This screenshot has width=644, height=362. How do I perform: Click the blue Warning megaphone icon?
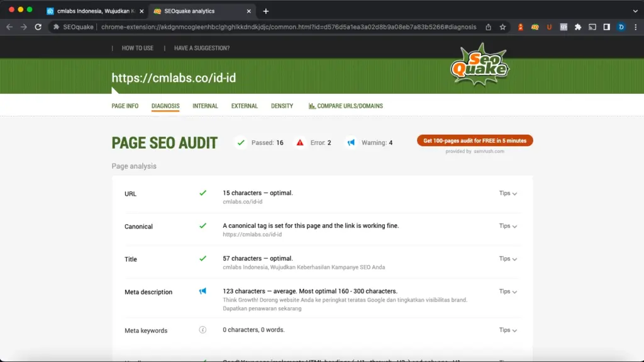(351, 142)
